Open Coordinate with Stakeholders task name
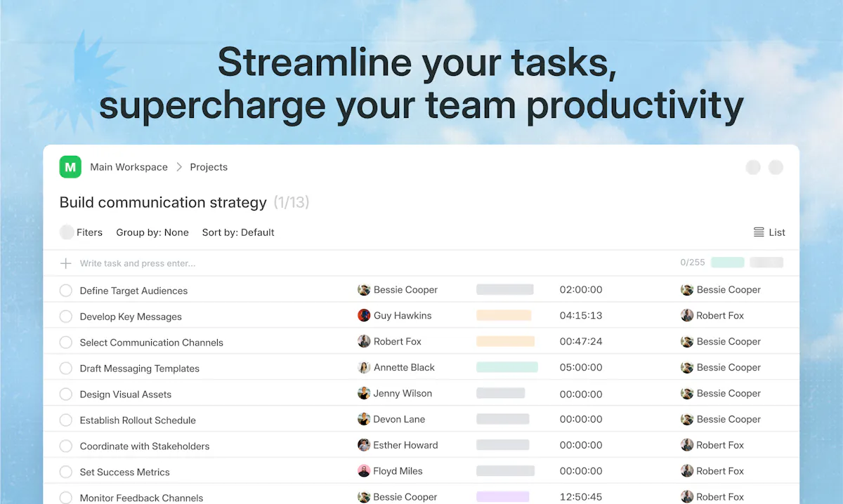Viewport: 843px width, 504px height. pyautogui.click(x=145, y=446)
